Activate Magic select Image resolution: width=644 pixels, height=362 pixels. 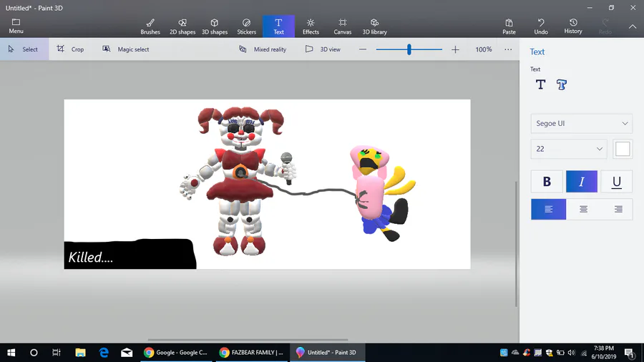[x=126, y=49]
